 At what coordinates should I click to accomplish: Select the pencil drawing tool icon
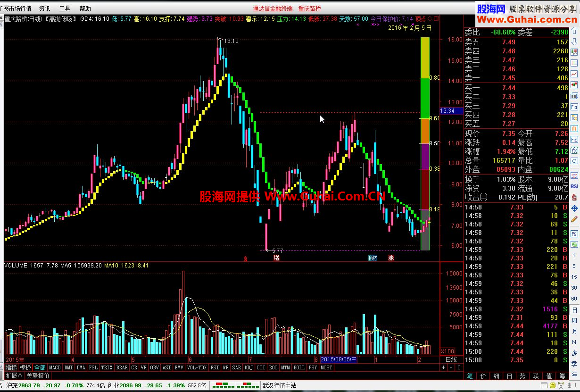coord(574,219)
